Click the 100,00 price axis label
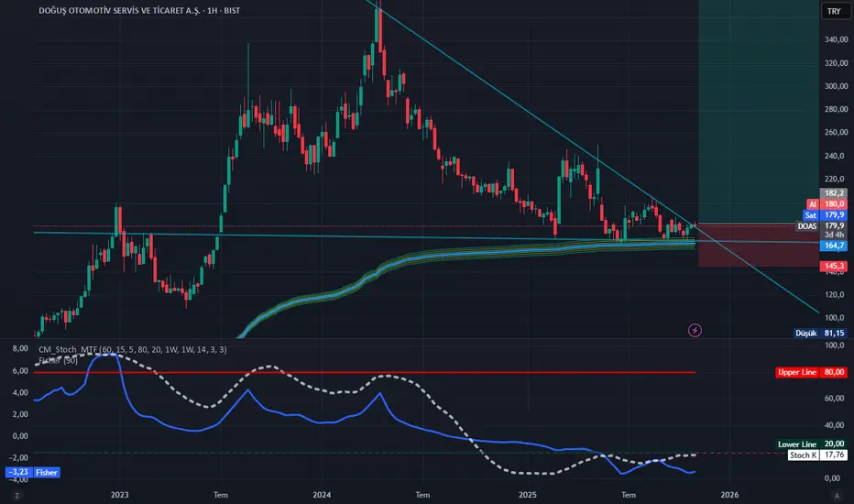Screen dimensions: 854x504 coord(836,318)
